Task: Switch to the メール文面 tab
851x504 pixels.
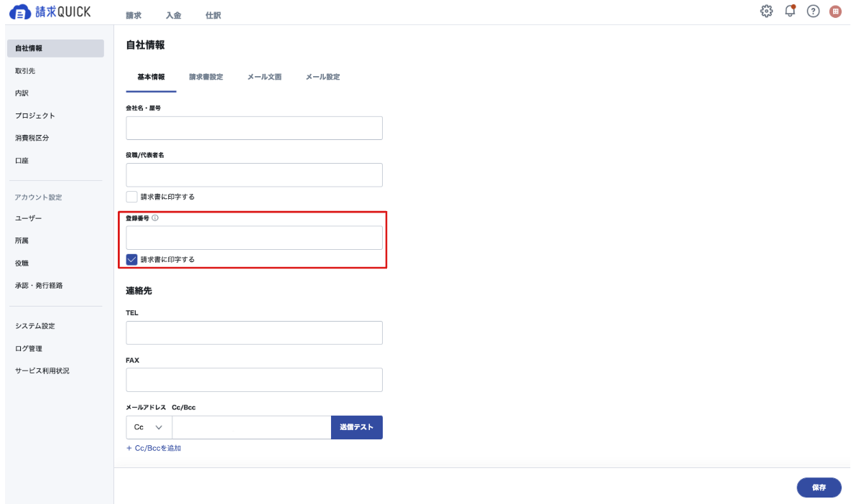Action: pos(264,77)
